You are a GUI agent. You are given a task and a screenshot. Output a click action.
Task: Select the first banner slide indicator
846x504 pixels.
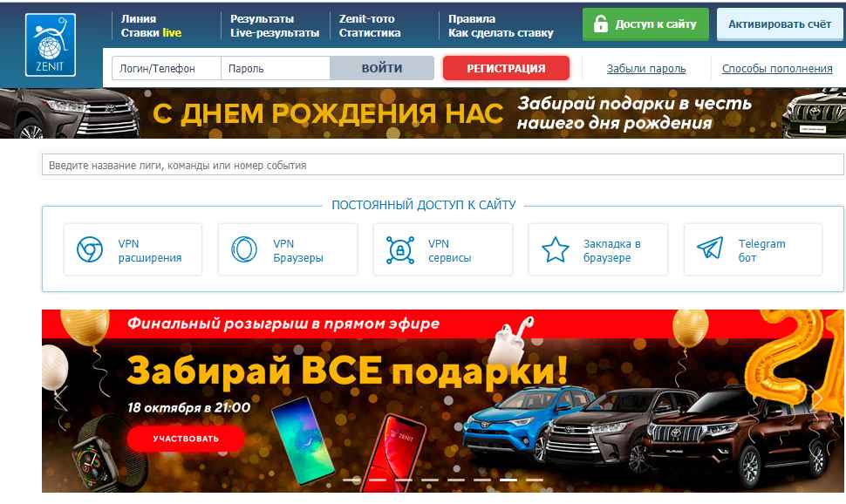(x=351, y=480)
